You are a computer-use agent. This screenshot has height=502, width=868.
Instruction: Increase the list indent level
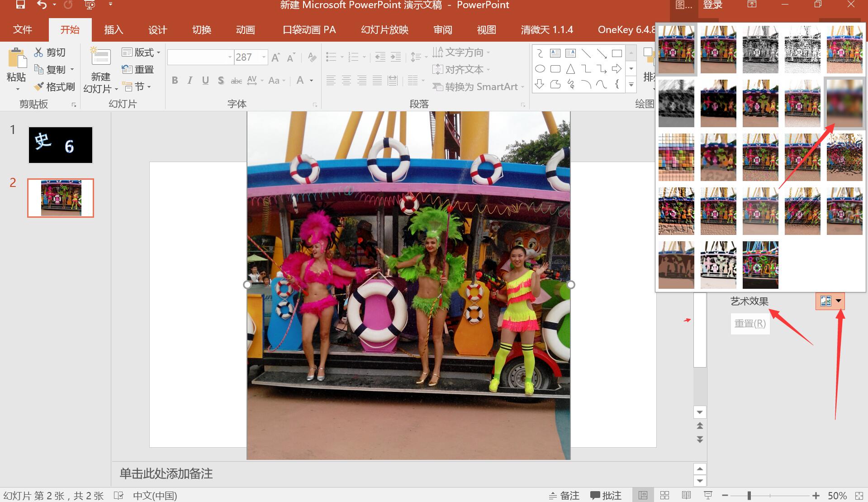(x=396, y=57)
